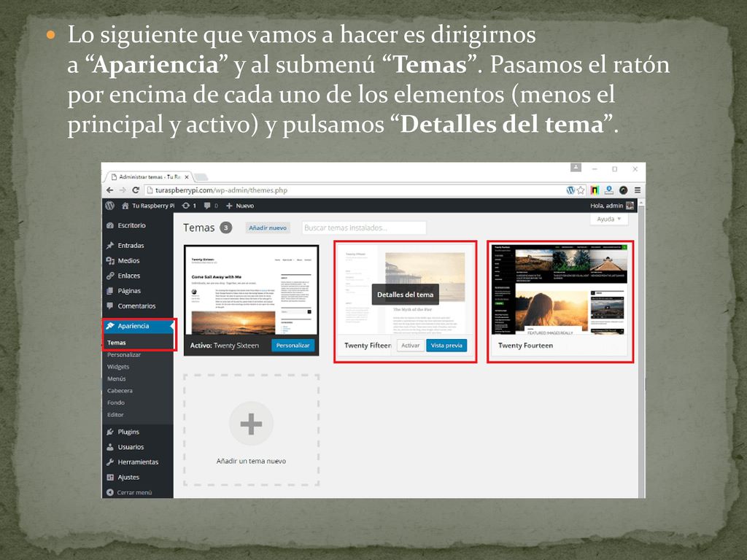This screenshot has height=560, width=747.
Task: Close the Administrar temas tab
Action: (x=187, y=177)
